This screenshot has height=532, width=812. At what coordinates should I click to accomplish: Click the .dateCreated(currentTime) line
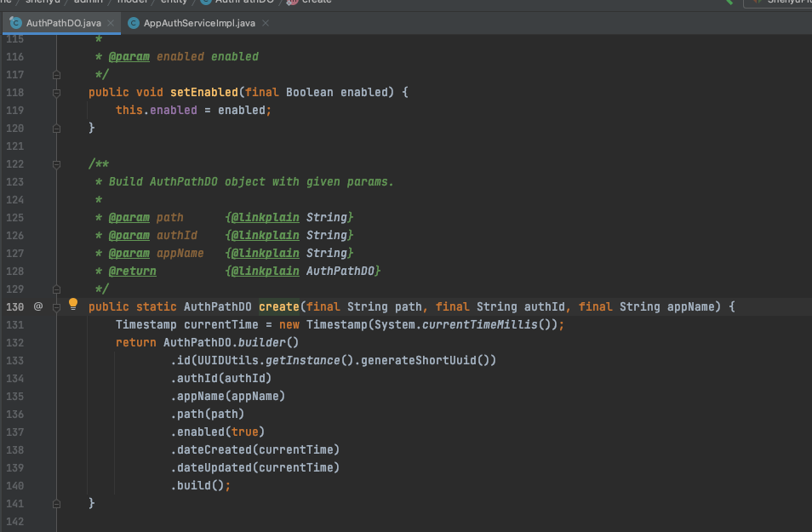[x=254, y=449]
